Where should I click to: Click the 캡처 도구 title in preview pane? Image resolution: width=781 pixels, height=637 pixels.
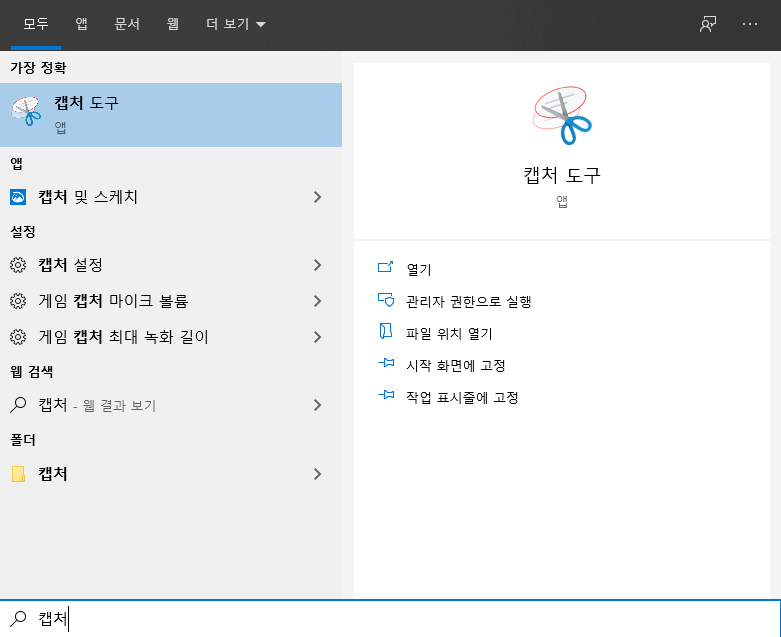click(562, 175)
